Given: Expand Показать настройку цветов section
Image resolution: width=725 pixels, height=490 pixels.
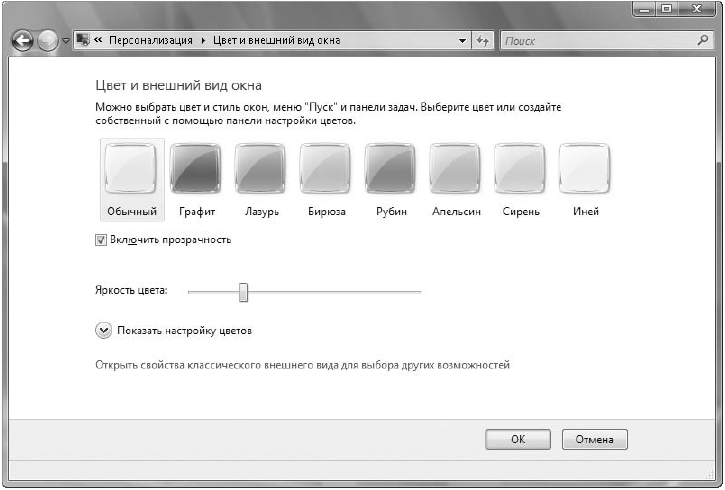Looking at the screenshot, I should [x=104, y=330].
